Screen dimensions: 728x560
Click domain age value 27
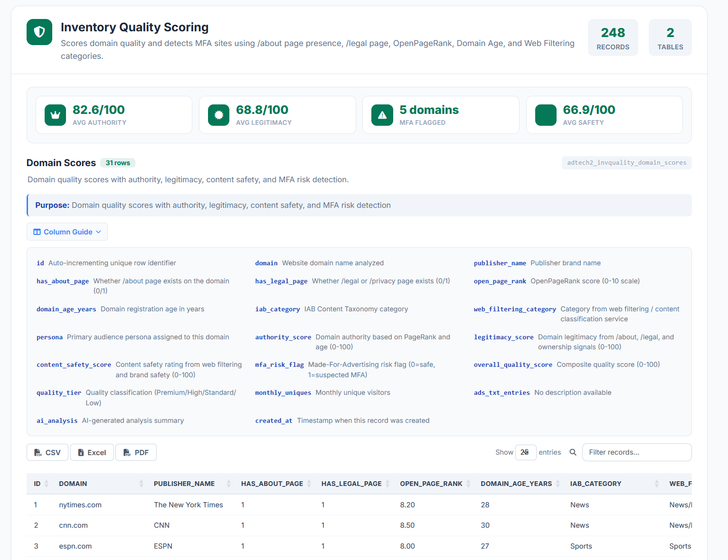(485, 546)
